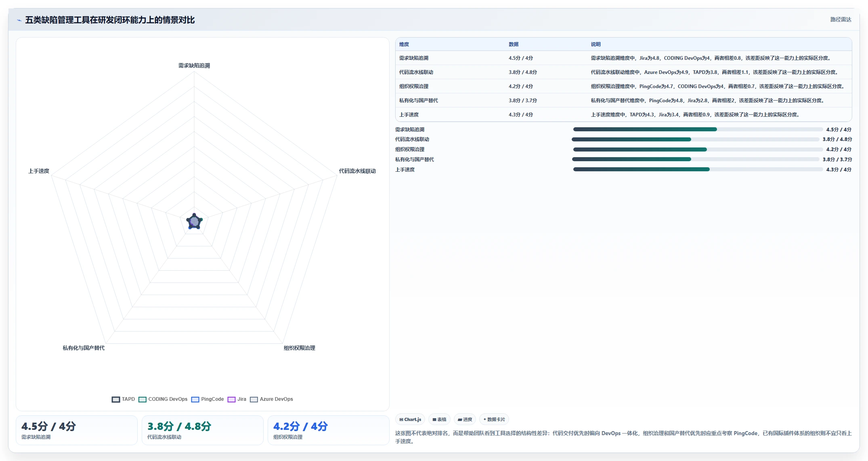Click the 维度 column header

click(x=404, y=44)
